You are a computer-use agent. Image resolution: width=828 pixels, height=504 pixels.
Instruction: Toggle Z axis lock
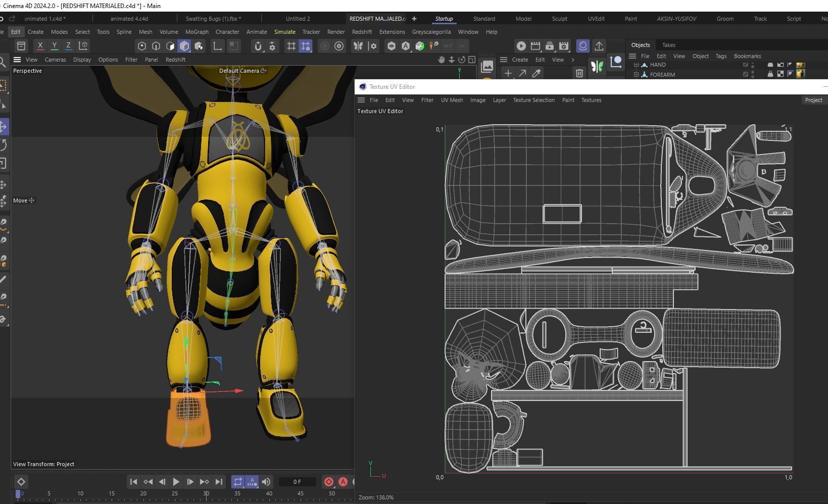click(68, 46)
